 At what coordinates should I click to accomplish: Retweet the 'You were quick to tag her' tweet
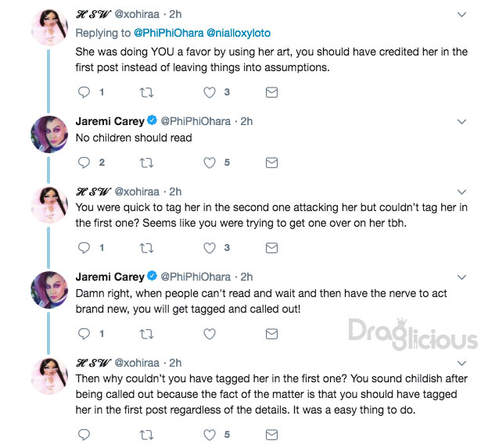[147, 248]
